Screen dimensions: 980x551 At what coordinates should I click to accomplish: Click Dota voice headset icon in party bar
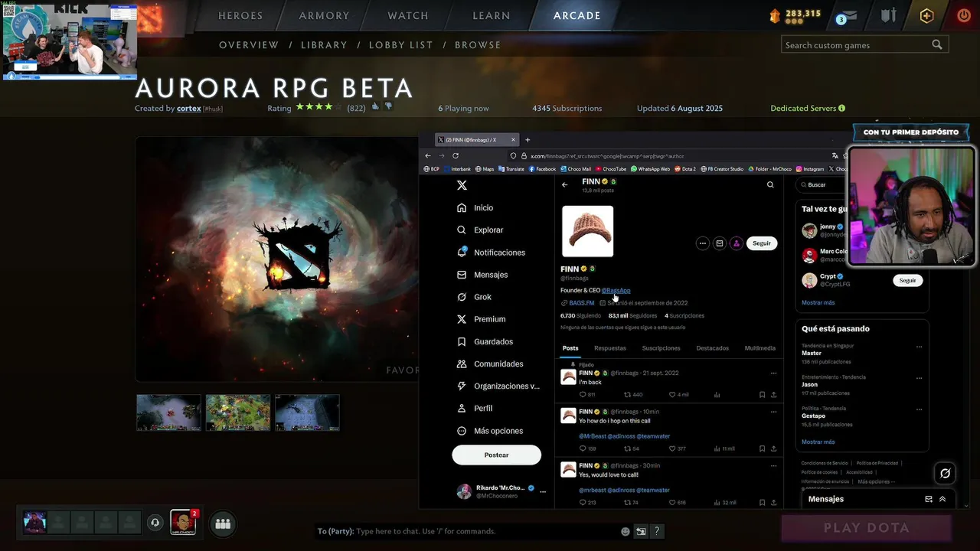pos(155,523)
